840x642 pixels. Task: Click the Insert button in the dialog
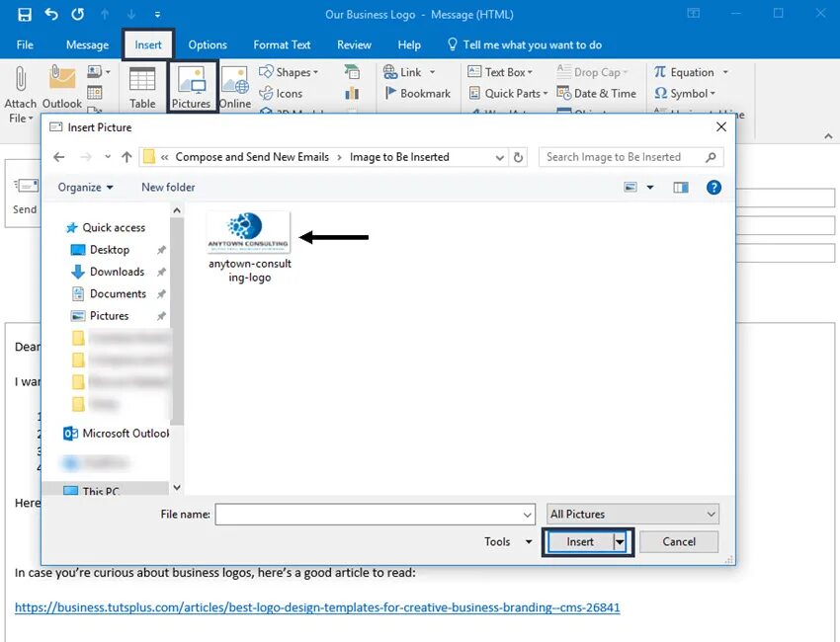coord(580,542)
